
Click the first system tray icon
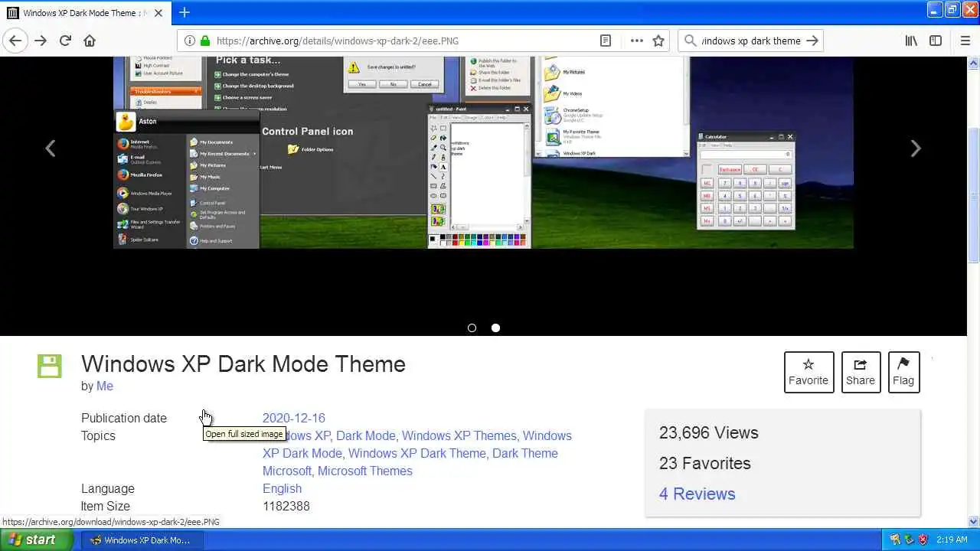[x=895, y=540]
